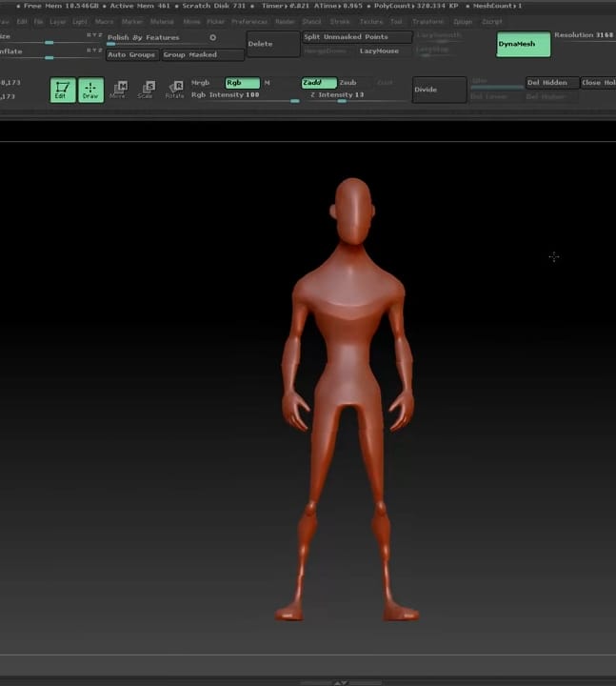
Task: Open the Light menu
Action: (x=80, y=21)
